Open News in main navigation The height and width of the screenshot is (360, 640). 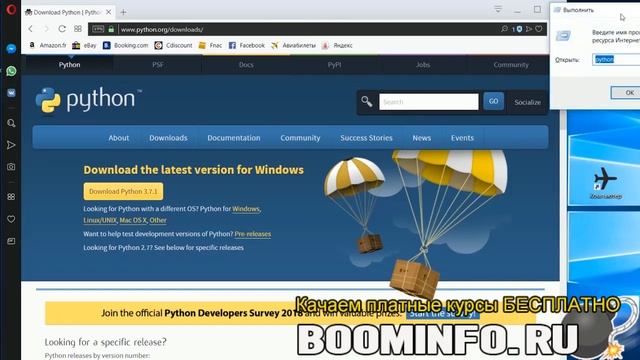(422, 138)
